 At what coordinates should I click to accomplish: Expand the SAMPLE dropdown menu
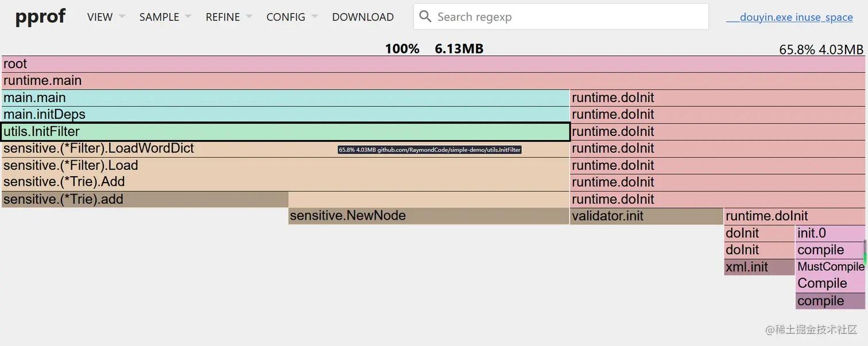point(165,17)
